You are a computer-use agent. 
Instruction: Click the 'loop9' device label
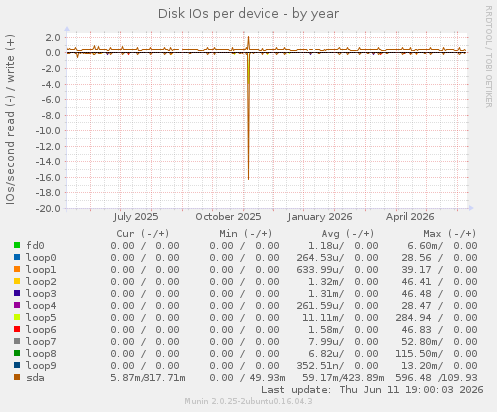click(x=41, y=366)
